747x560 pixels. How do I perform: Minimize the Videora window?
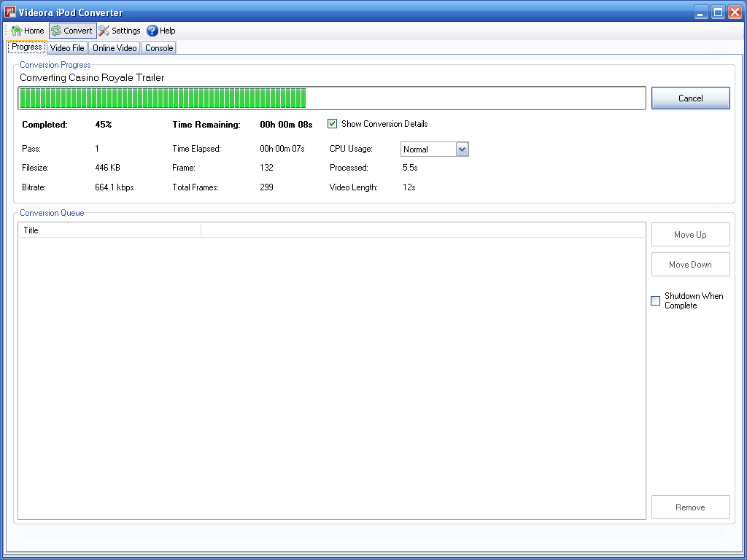click(700, 12)
